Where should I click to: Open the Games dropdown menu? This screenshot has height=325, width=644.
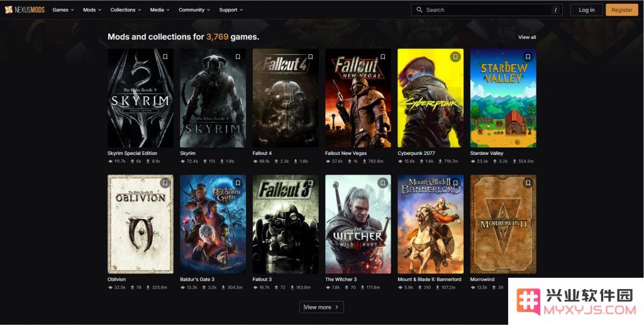pyautogui.click(x=64, y=10)
